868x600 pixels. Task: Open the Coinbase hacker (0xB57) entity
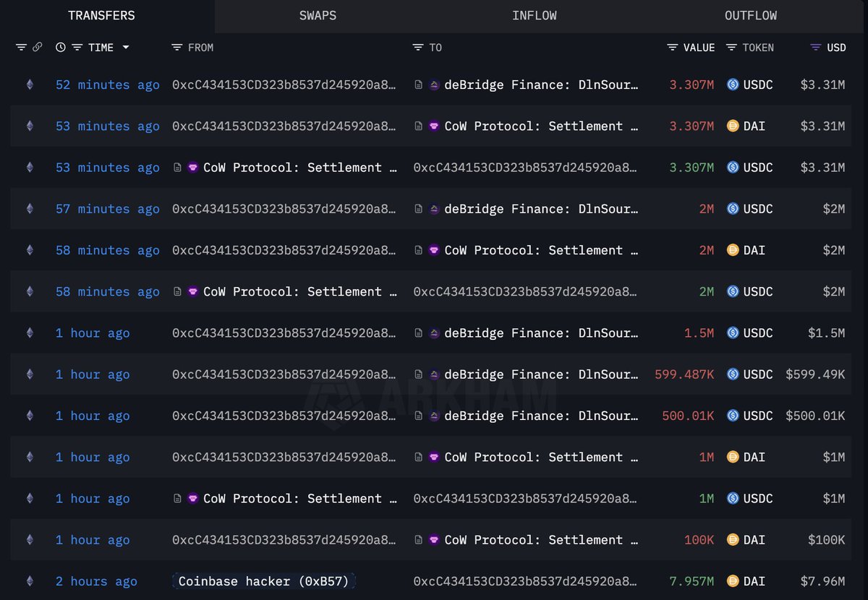point(264,581)
